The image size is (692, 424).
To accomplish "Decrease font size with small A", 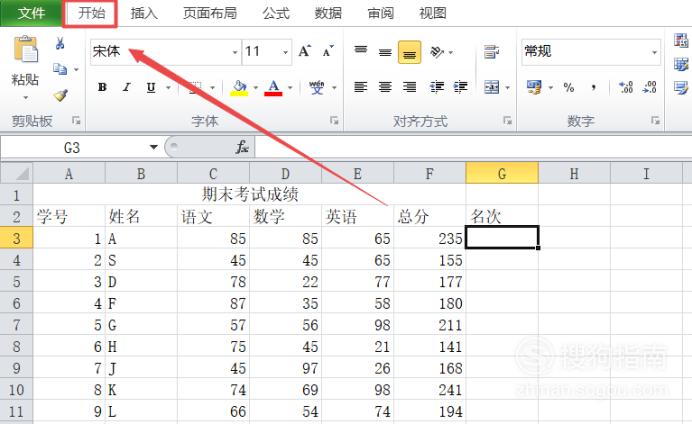I will (x=328, y=52).
